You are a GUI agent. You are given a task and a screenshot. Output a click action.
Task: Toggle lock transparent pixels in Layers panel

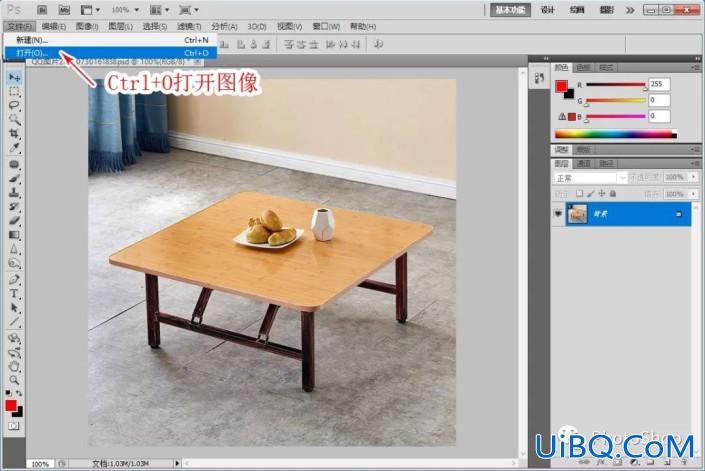click(x=580, y=194)
